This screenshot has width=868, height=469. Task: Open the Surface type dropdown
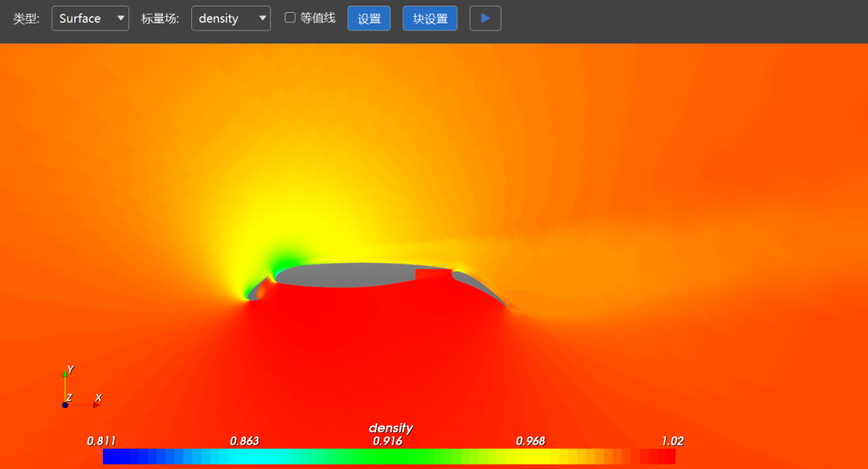point(90,18)
